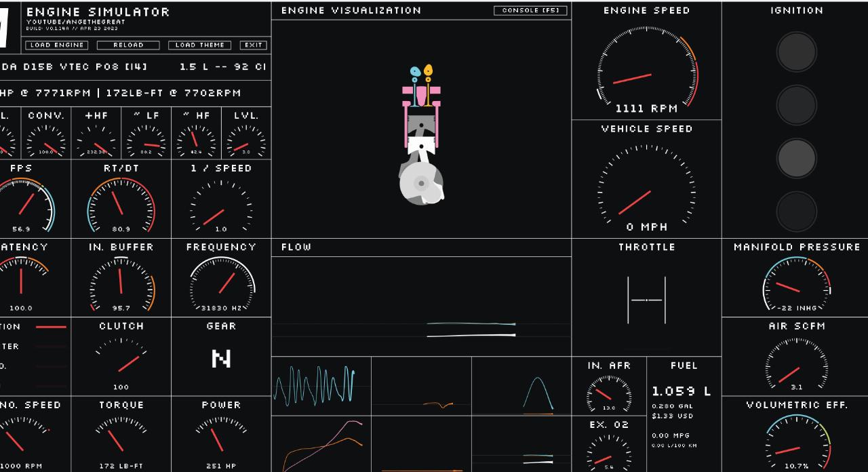Toggle the topmost ignition indicator lamp
868x472 pixels.
click(x=797, y=52)
